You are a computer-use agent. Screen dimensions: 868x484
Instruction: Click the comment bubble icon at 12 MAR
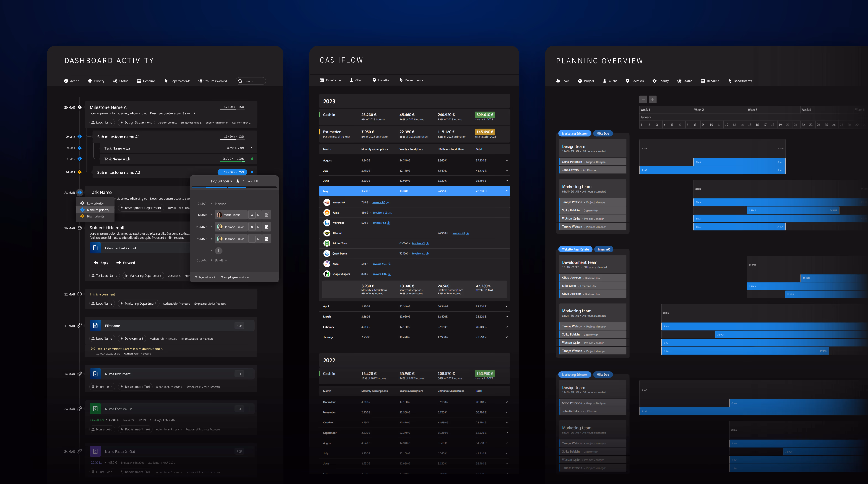(80, 294)
